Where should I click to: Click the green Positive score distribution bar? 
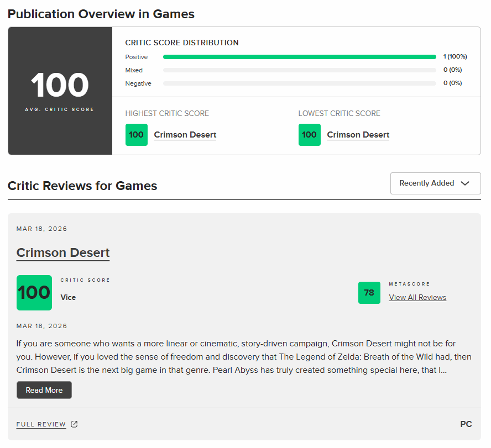pyautogui.click(x=299, y=57)
